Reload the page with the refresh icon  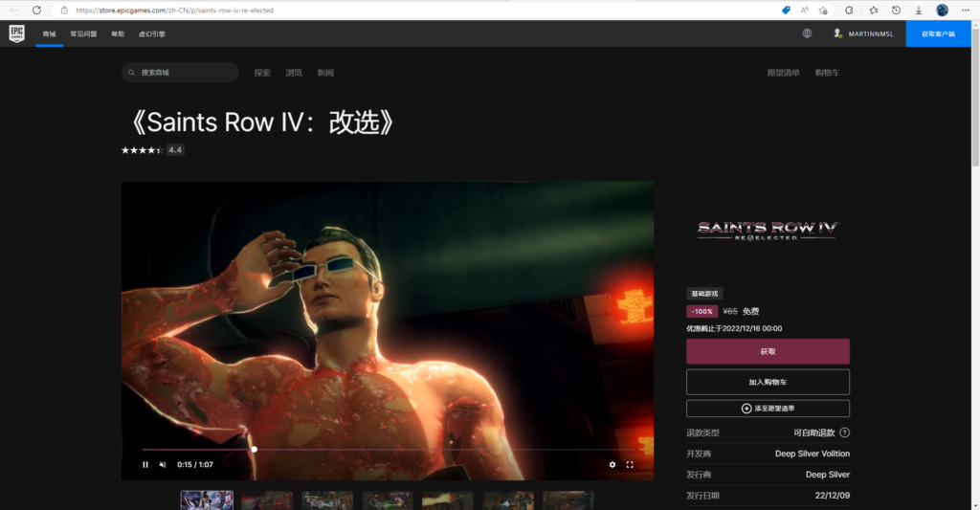click(x=37, y=10)
